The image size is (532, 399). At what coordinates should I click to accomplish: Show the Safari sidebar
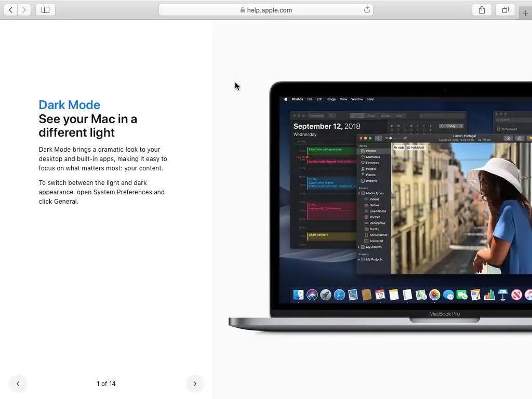coord(46,10)
